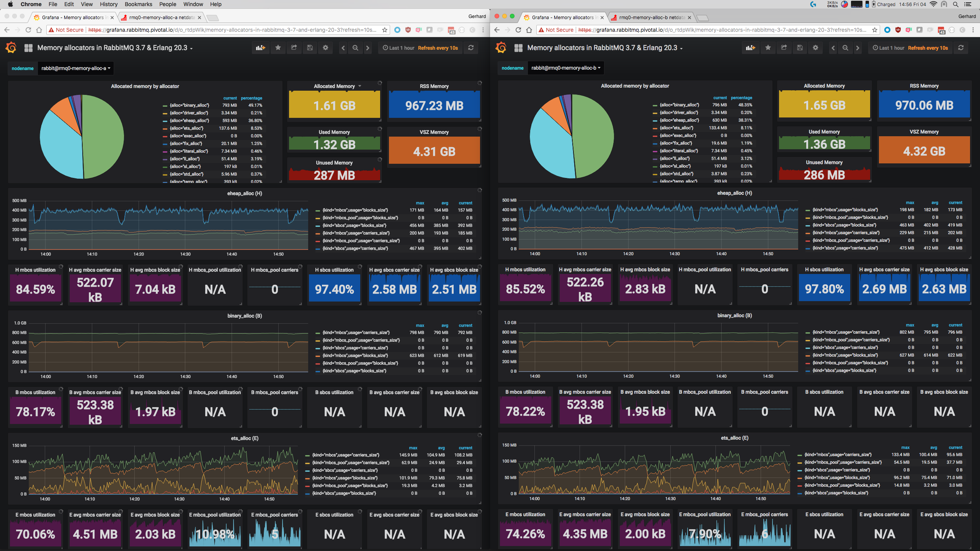Image resolution: width=980 pixels, height=551 pixels.
Task: Shift time range back in left dashboard
Action: (343, 48)
